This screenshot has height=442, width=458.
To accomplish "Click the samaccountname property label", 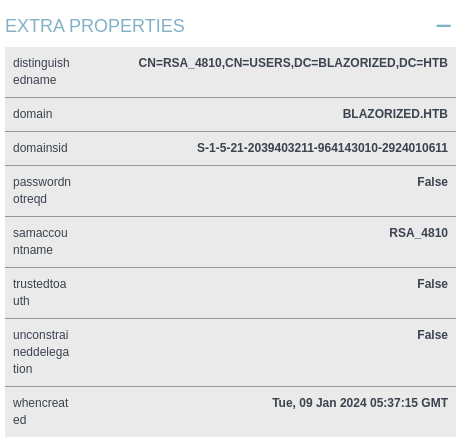I will click(x=40, y=241).
